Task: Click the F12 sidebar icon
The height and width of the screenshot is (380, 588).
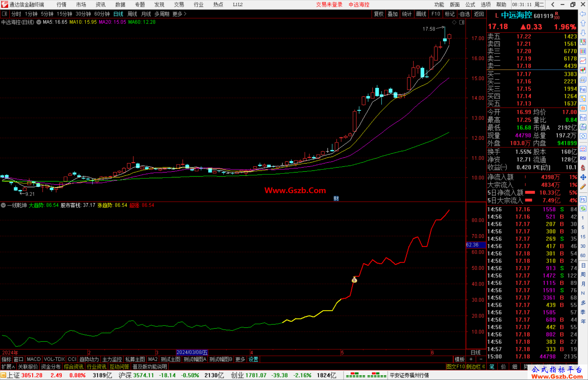Action: click(583, 118)
